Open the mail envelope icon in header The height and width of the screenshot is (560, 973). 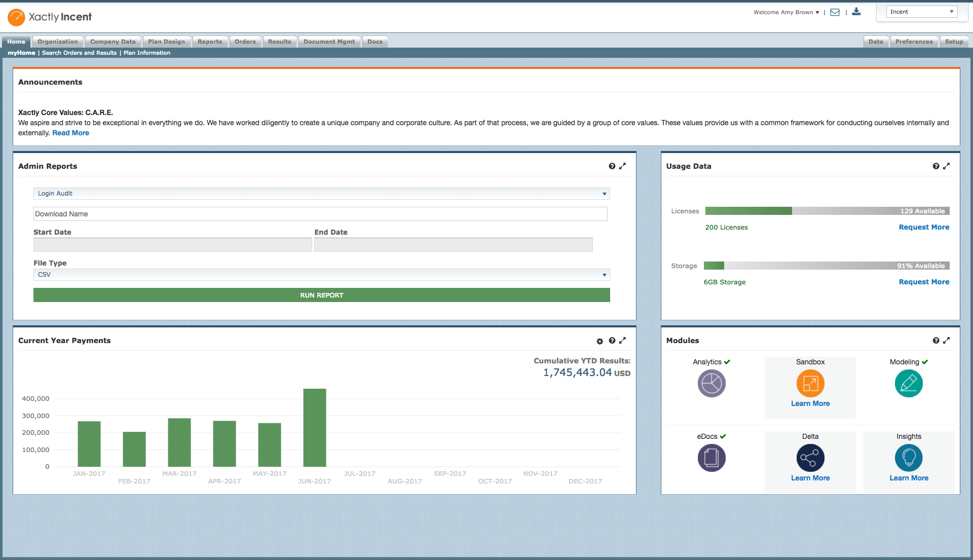pyautogui.click(x=835, y=12)
